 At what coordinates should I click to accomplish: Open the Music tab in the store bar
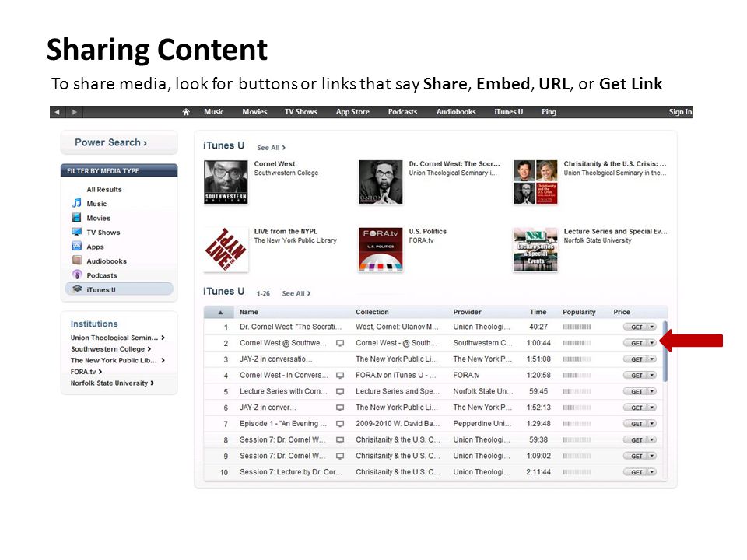coord(213,112)
